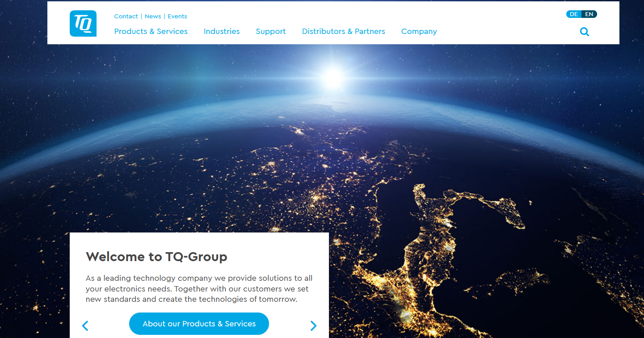644x338 pixels.
Task: Click the bright sun in the hero image
Action: [333, 77]
